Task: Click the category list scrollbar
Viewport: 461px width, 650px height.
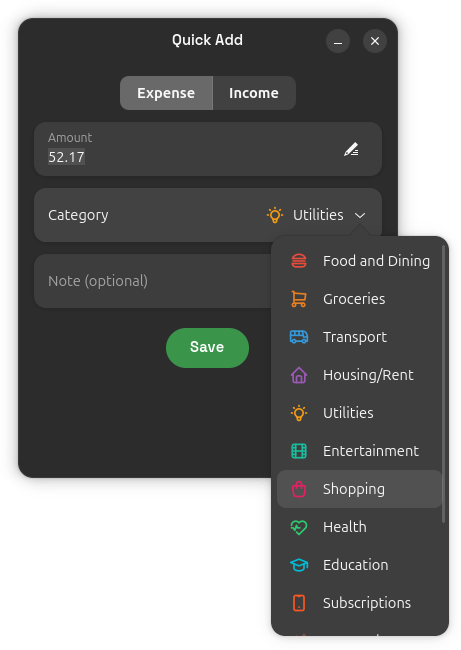Action: (443, 383)
